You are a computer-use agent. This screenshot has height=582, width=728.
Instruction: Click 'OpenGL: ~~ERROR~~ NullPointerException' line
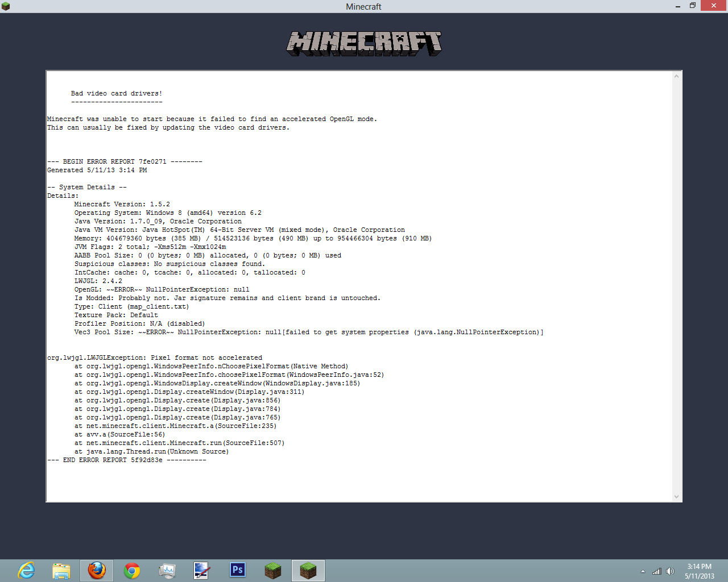(162, 289)
